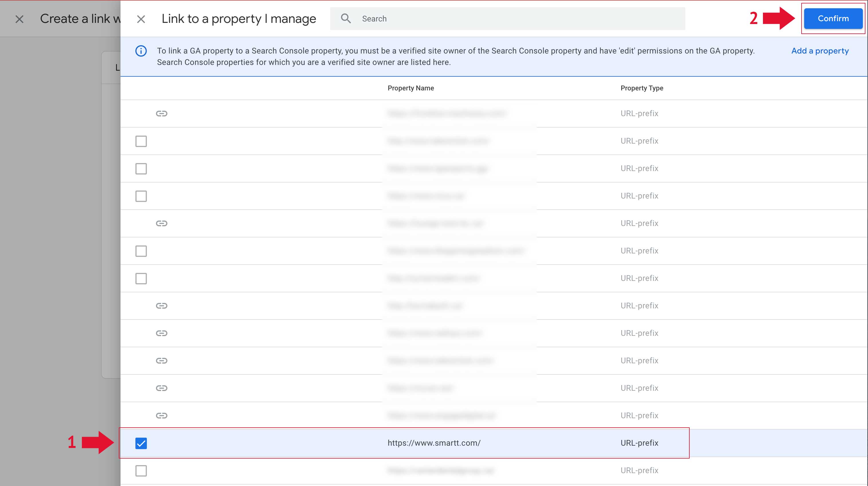The width and height of the screenshot is (868, 486).
Task: Toggle the fourth row checkbox
Action: tap(141, 196)
